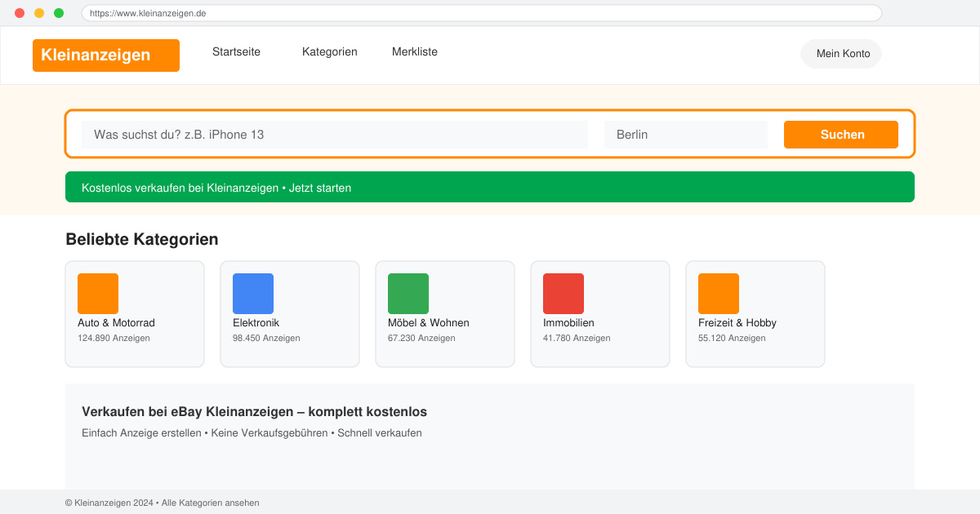Click the green Möbel & Wohnen category icon

[408, 294]
